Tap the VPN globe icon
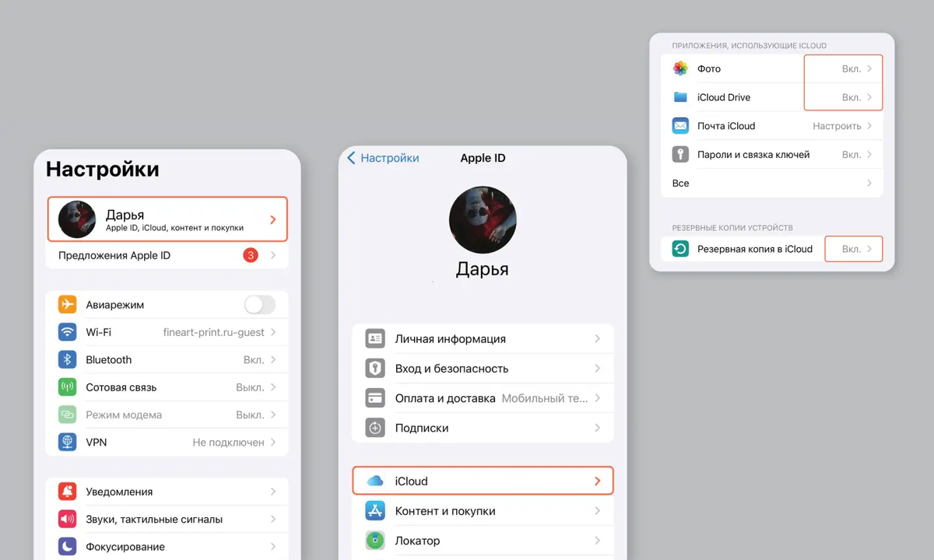934x560 pixels. coord(67,442)
